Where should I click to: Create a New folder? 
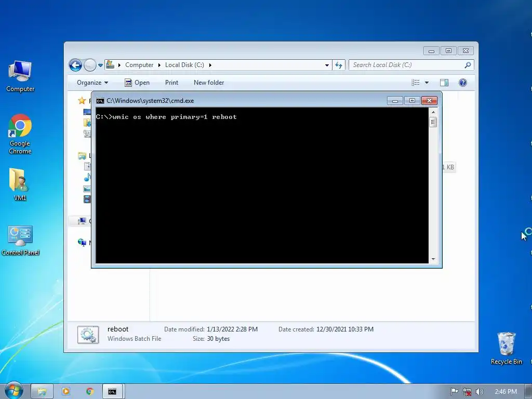point(209,83)
